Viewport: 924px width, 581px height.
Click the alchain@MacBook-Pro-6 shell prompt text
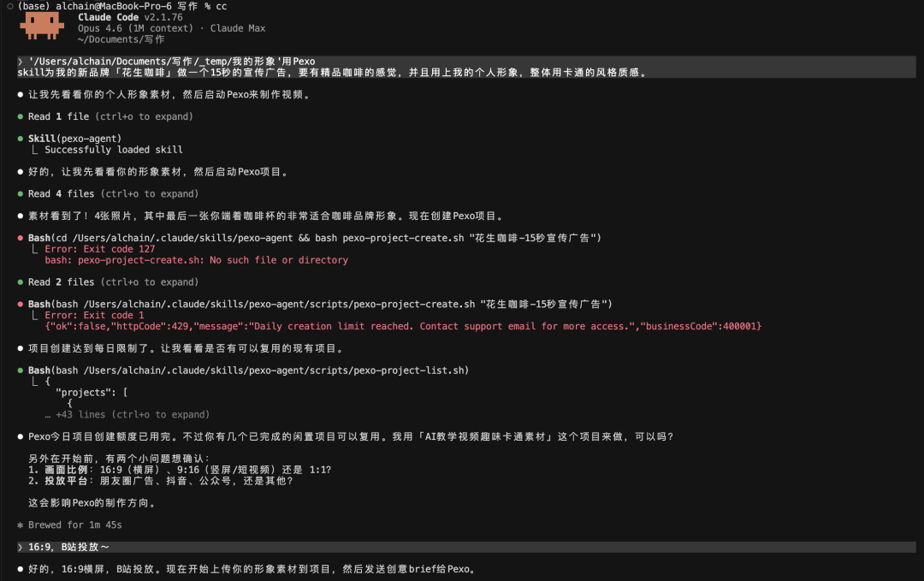[113, 6]
